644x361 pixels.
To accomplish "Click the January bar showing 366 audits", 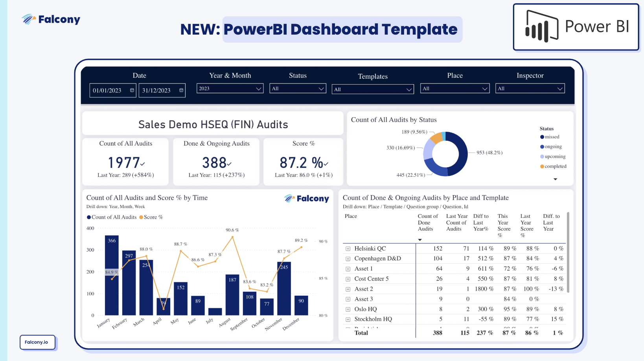I will click(112, 275).
